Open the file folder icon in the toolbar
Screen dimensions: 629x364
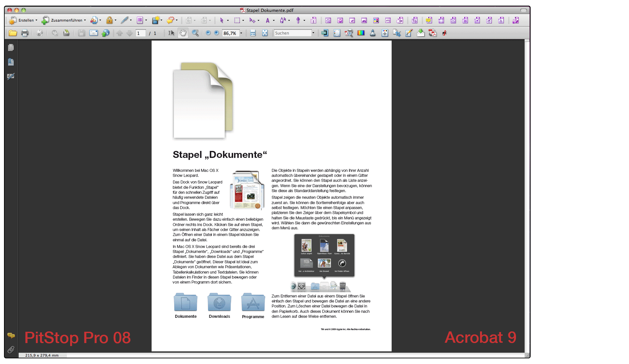pos(13,33)
